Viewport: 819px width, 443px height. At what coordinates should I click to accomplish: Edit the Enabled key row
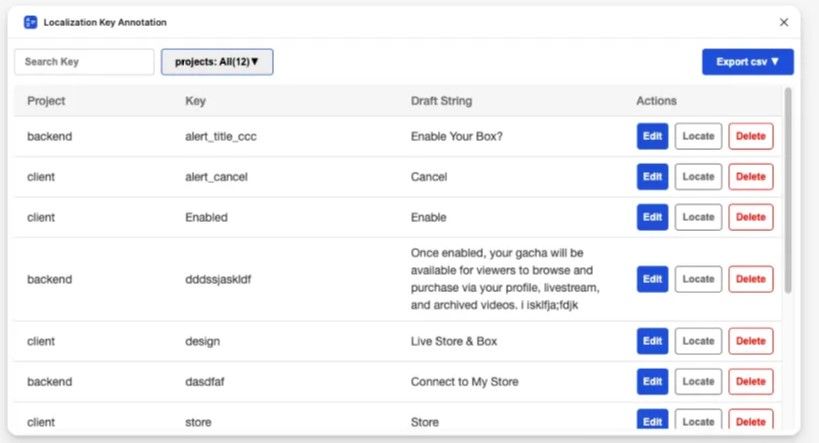click(652, 217)
